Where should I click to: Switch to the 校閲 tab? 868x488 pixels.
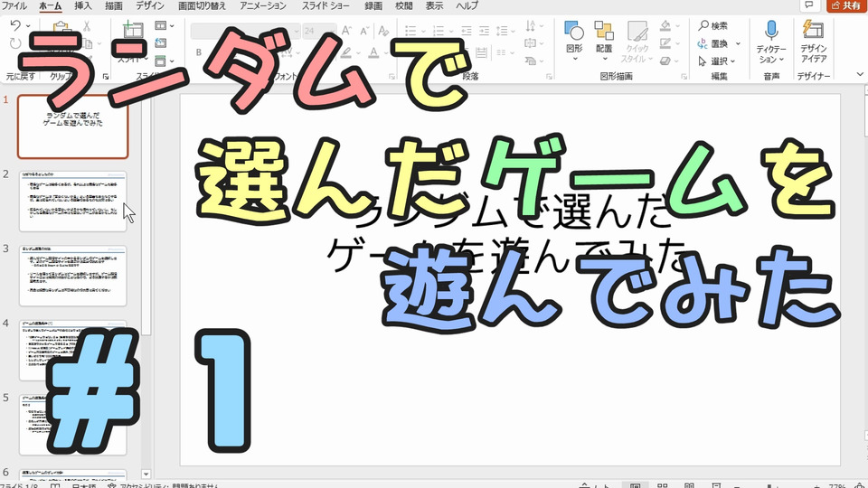click(x=403, y=5)
